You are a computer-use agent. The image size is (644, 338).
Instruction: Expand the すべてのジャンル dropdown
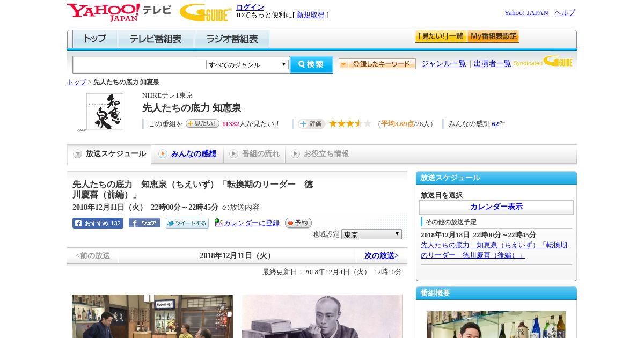pos(247,64)
